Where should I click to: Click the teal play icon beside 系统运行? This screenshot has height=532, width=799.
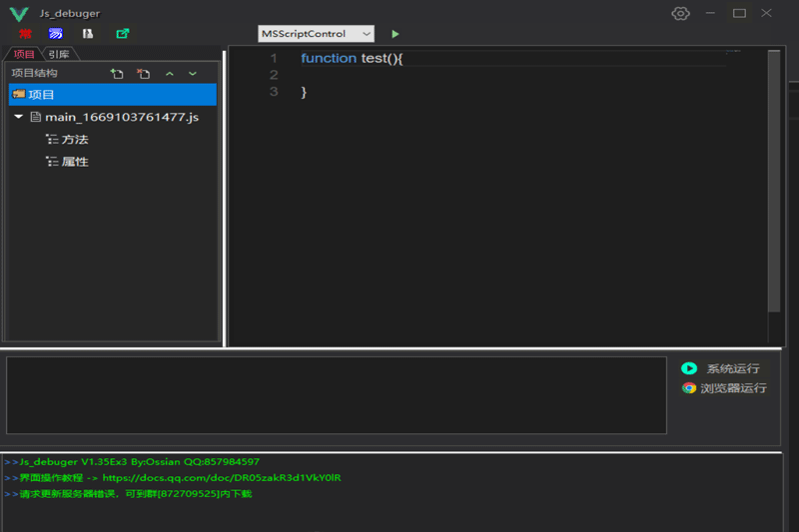point(689,368)
